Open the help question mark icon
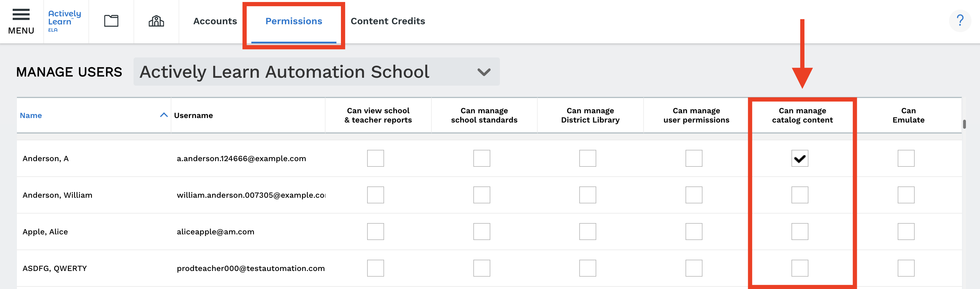Screen dimensions: 980x289 960,21
